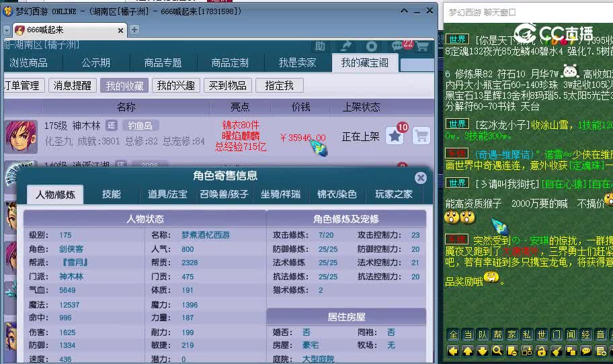Click the 订单管理 button
Image resolution: width=613 pixels, height=364 pixels.
point(23,85)
